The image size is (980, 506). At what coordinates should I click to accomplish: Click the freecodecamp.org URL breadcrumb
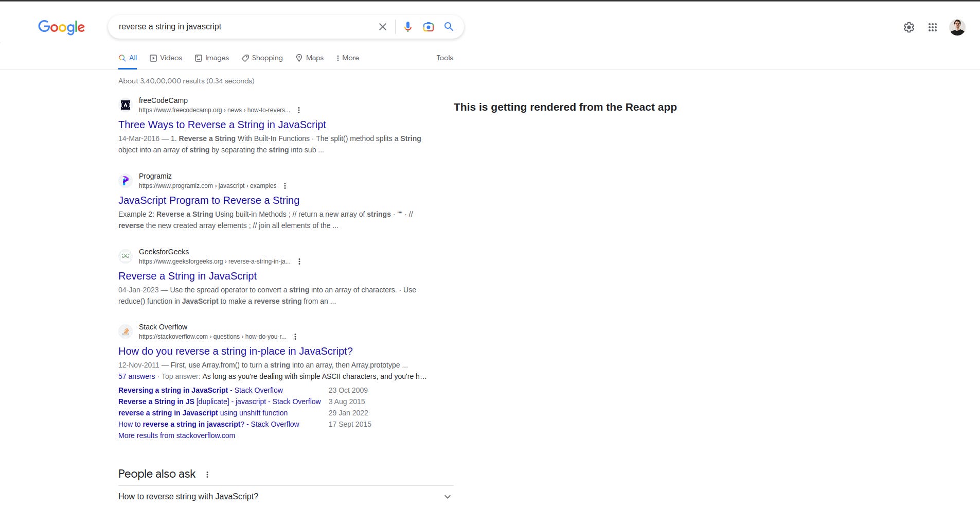215,110
